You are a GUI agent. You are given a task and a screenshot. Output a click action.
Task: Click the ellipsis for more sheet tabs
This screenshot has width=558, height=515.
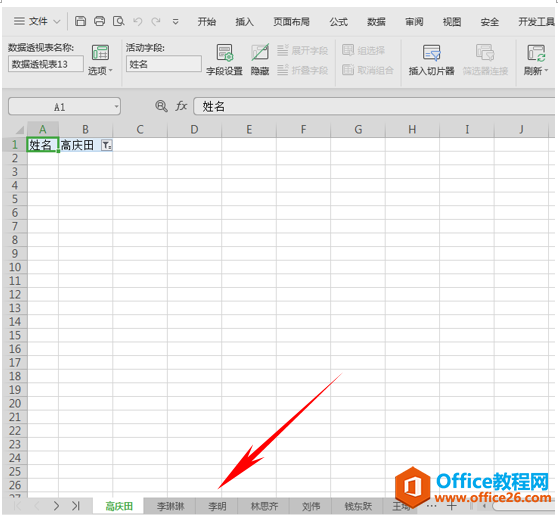click(431, 506)
